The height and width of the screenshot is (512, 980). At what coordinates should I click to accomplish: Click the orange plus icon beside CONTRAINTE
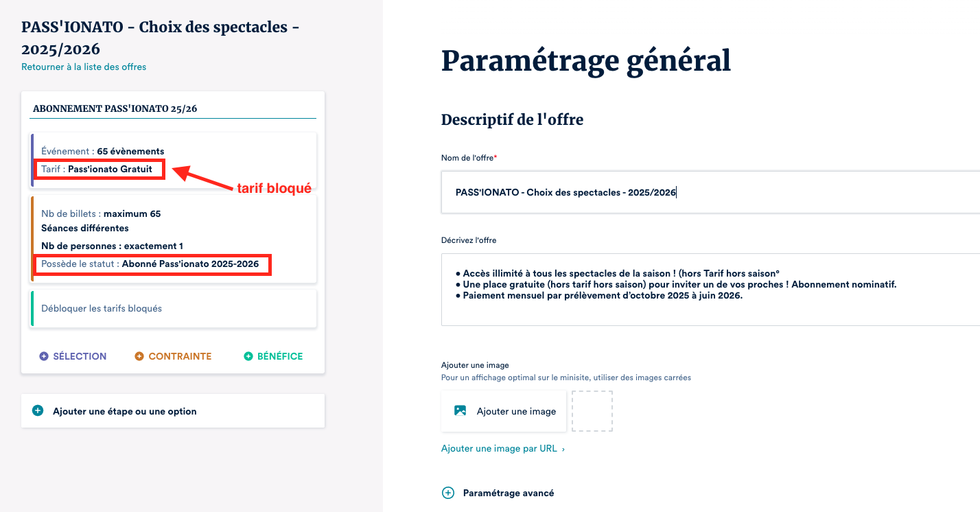click(x=139, y=356)
